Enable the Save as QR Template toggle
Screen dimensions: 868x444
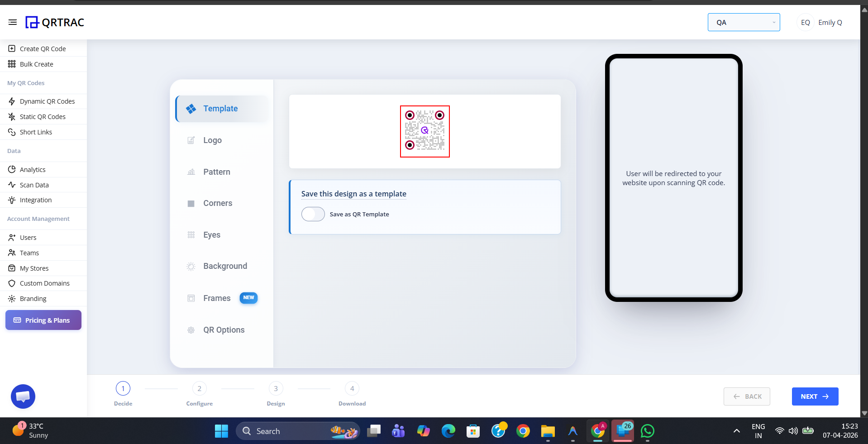(313, 214)
